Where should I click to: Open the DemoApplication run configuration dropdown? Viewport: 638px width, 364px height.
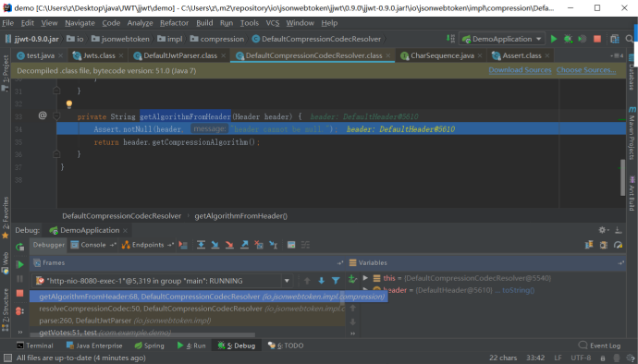point(502,39)
